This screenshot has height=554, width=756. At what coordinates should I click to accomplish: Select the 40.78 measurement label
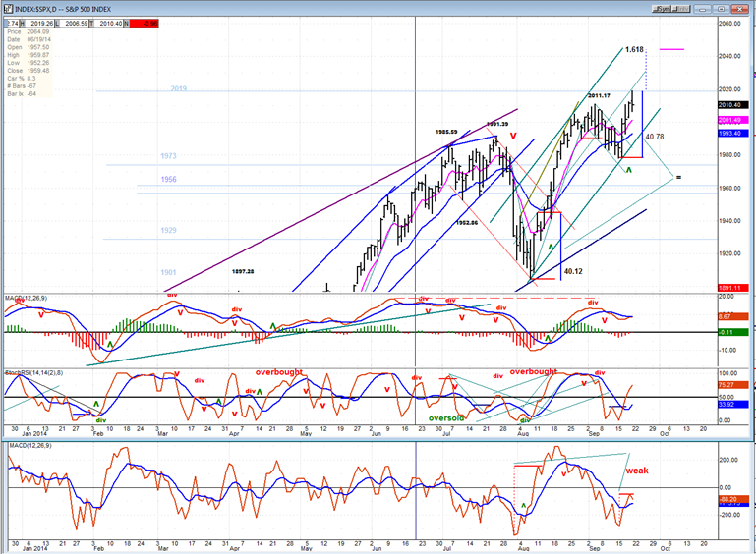point(655,137)
